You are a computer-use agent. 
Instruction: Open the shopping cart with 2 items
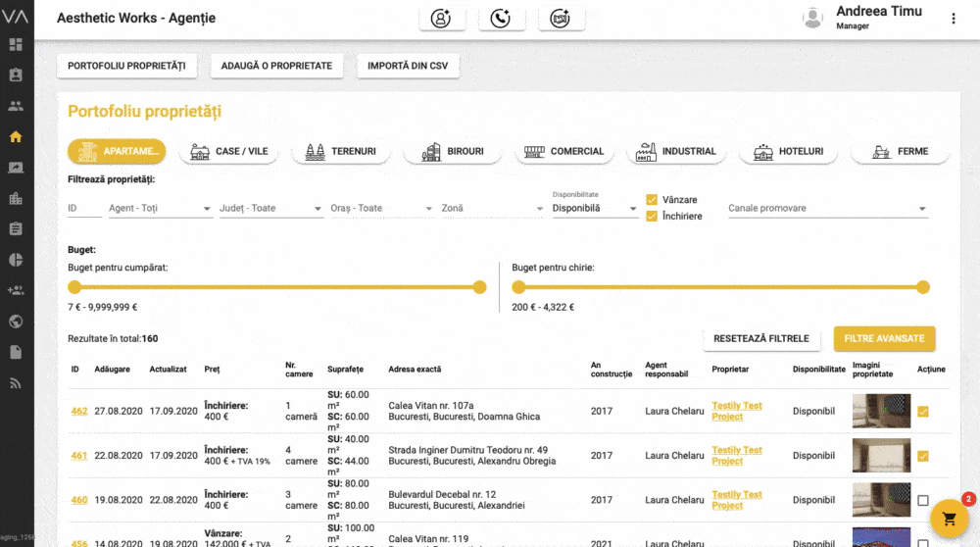(949, 519)
